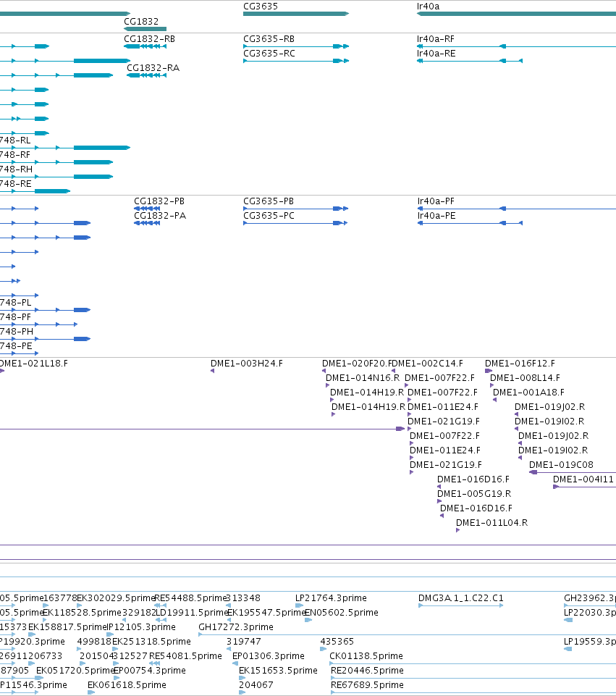Select the teal CG1832 gene span bar
The height and width of the screenshot is (696, 616).
tap(145, 29)
